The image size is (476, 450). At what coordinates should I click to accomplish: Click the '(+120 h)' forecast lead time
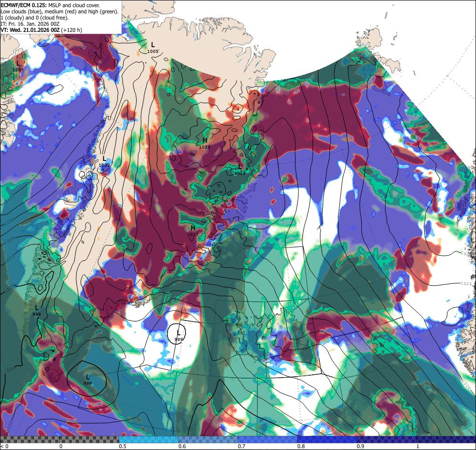[x=72, y=30]
